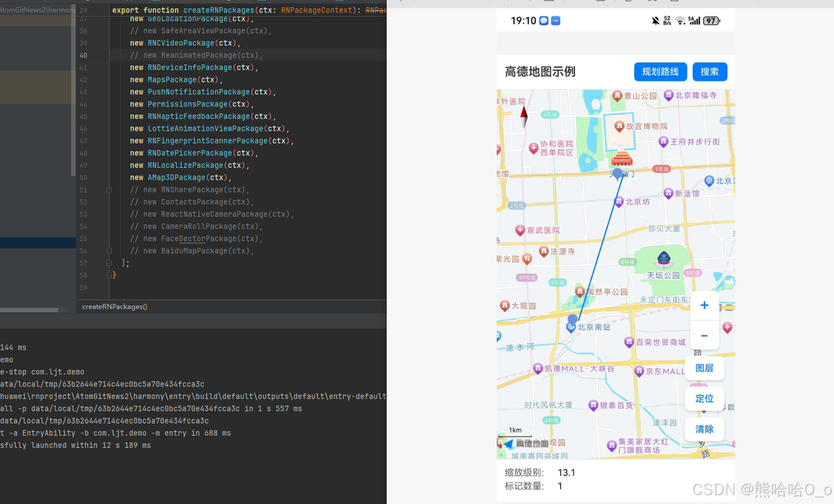The height and width of the screenshot is (504, 834).
Task: Click the PushNotificationPackage line
Action: [x=203, y=92]
